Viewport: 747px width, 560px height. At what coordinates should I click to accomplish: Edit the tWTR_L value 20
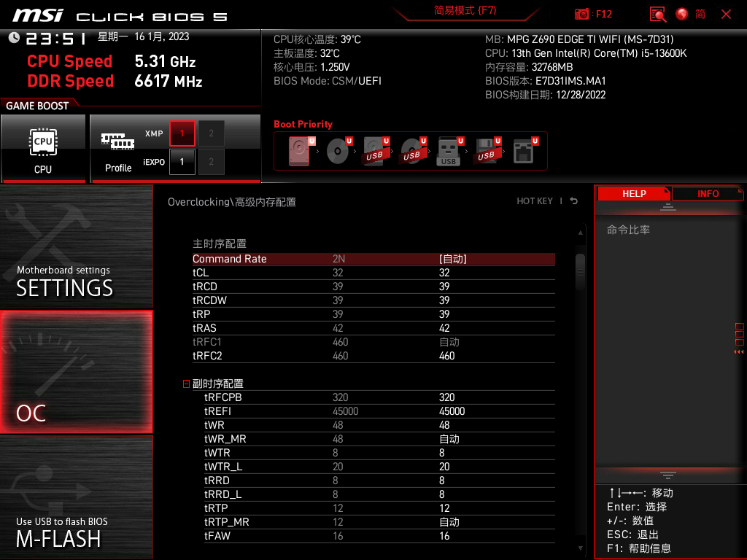pos(444,467)
